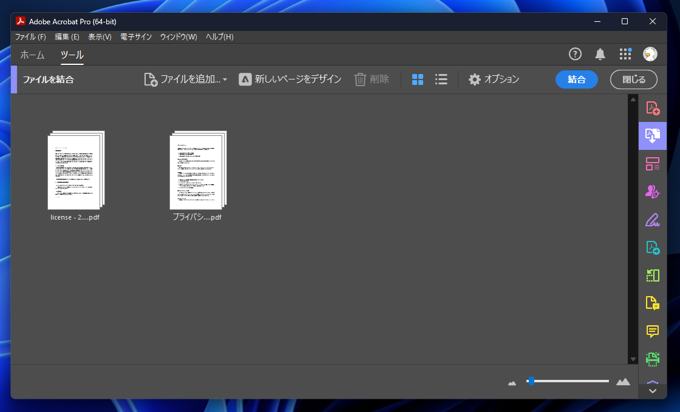Viewport: 680px width, 412px height.
Task: Open the Request Signatures tool in sidebar
Action: pyautogui.click(x=653, y=192)
